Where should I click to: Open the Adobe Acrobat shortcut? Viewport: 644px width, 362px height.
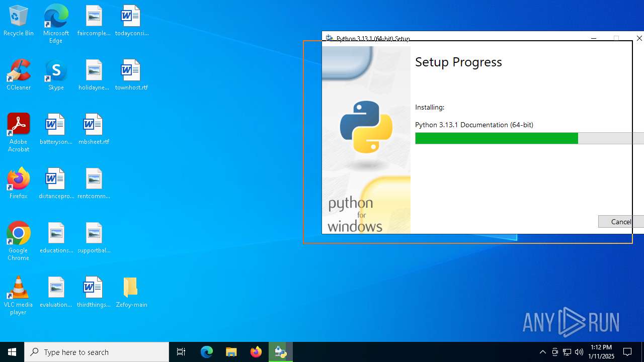[19, 133]
